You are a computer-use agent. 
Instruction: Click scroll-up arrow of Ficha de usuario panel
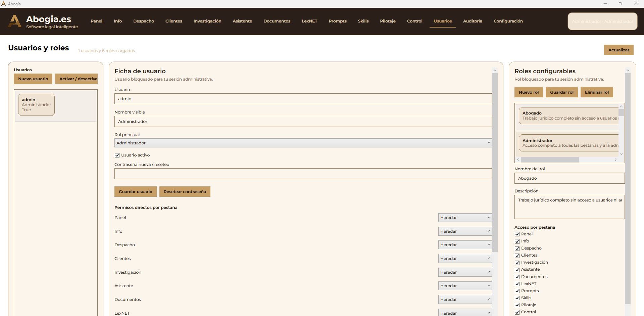(x=495, y=71)
